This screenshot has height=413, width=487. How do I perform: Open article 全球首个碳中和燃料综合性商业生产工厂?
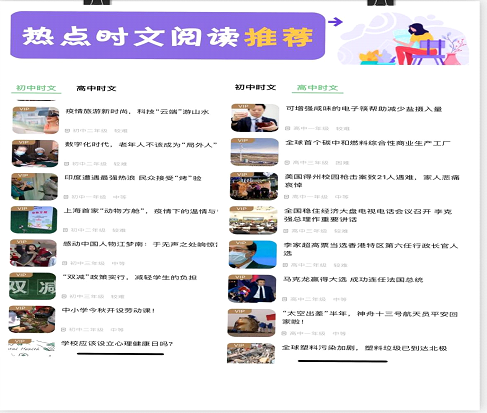(368, 143)
